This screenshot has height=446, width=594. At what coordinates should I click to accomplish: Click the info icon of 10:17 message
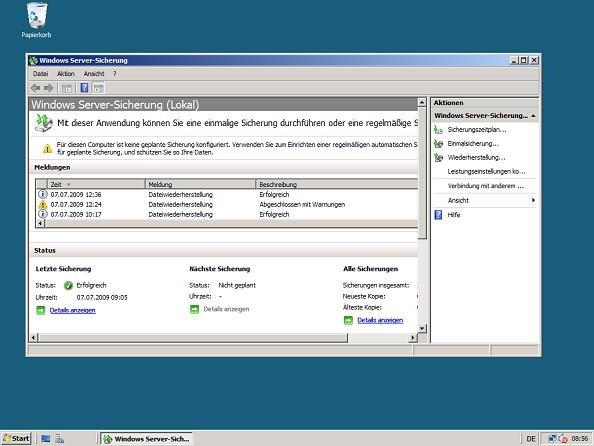[x=42, y=214]
